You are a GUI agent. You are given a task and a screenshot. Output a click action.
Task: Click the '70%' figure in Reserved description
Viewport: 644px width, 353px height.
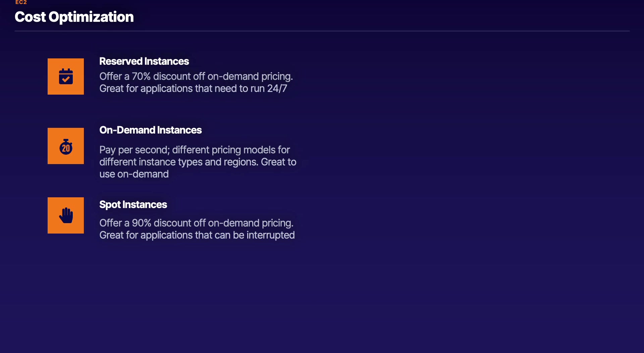click(x=141, y=77)
